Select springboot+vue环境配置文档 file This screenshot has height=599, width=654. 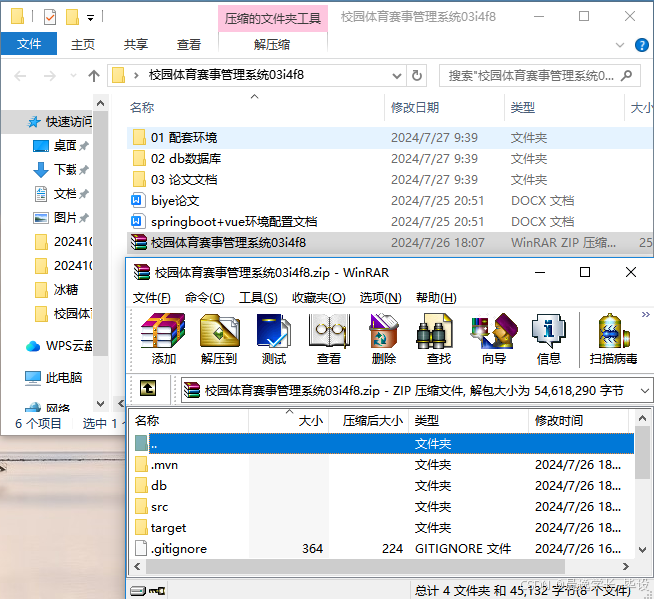click(390, 221)
